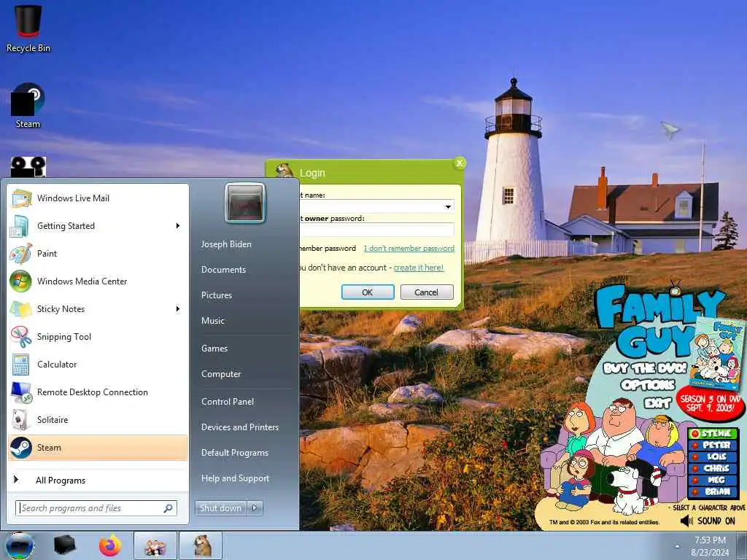747x560 pixels.
Task: Open Documents from Start menu
Action: [223, 270]
